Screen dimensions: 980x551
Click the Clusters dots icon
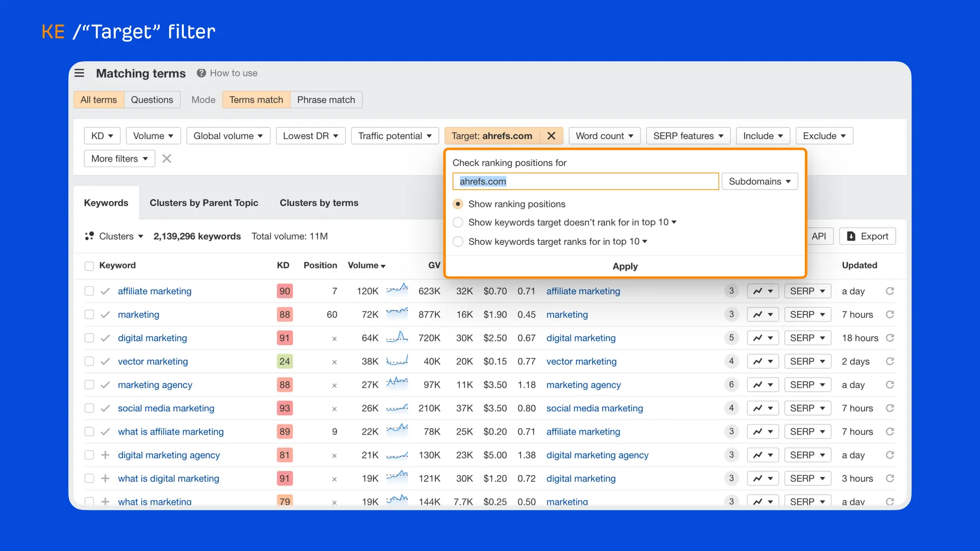pyautogui.click(x=89, y=236)
